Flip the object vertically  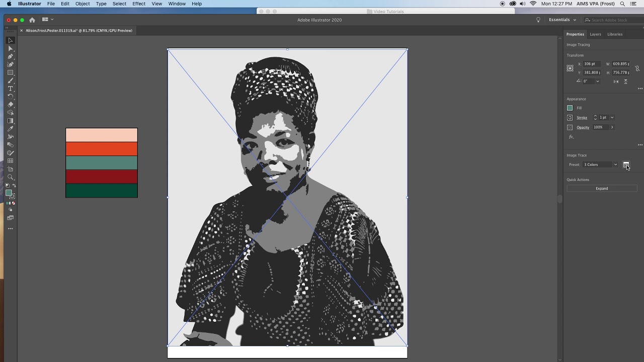[x=626, y=81]
